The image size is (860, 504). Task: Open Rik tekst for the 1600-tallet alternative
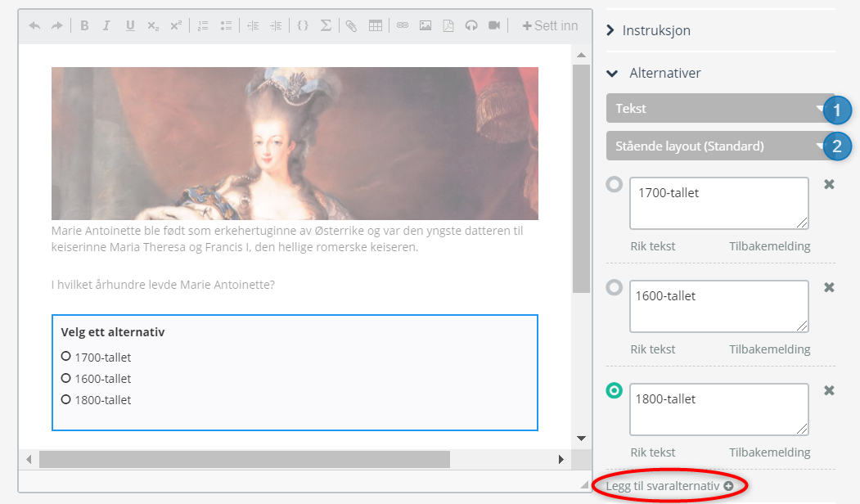pyautogui.click(x=653, y=349)
